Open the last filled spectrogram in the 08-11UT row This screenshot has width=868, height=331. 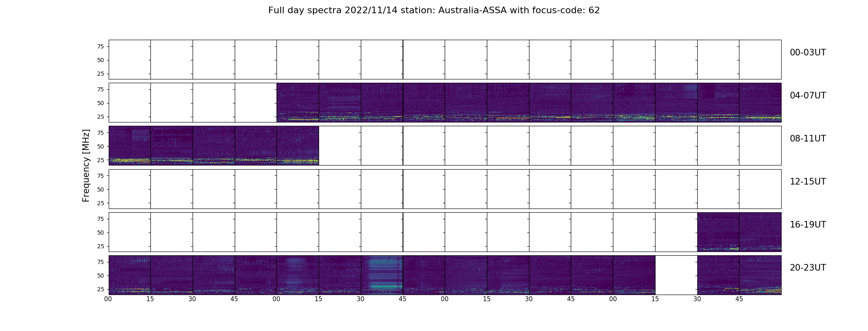[298, 146]
